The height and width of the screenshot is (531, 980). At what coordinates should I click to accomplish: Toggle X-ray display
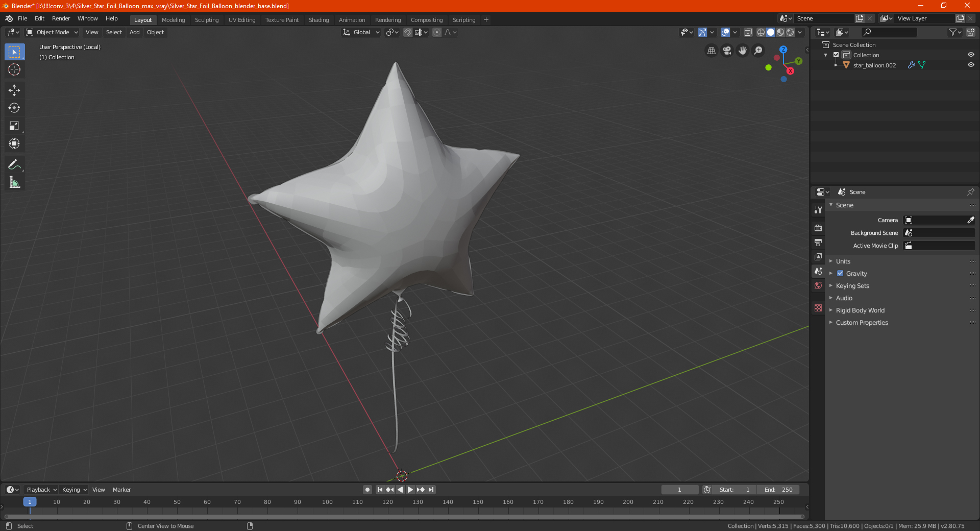(x=748, y=32)
